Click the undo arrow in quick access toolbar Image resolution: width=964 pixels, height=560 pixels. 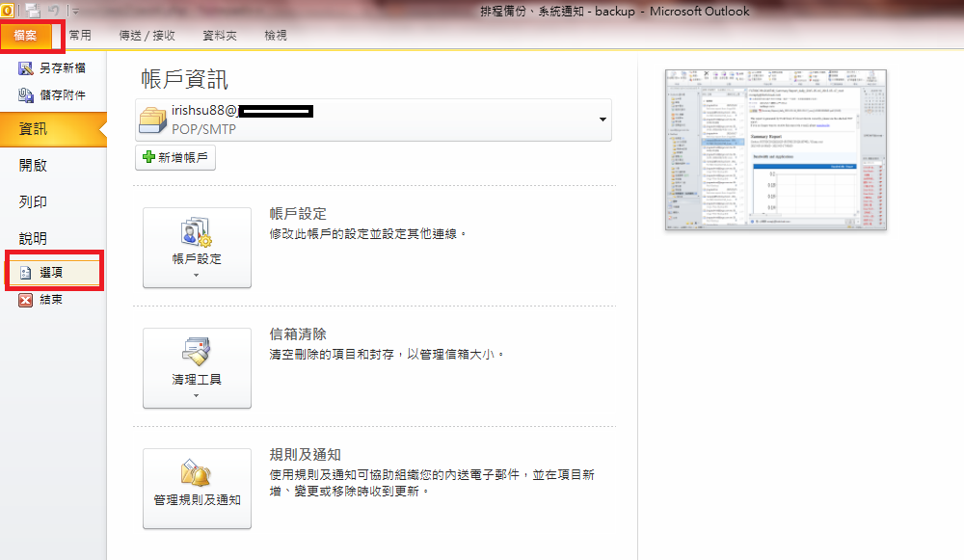pyautogui.click(x=53, y=11)
